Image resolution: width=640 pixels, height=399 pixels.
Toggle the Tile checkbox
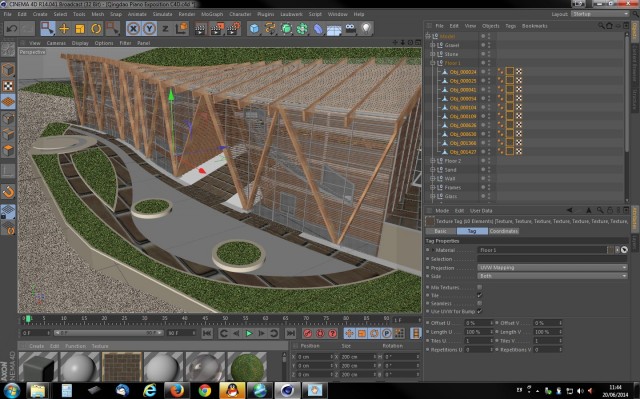pos(480,295)
